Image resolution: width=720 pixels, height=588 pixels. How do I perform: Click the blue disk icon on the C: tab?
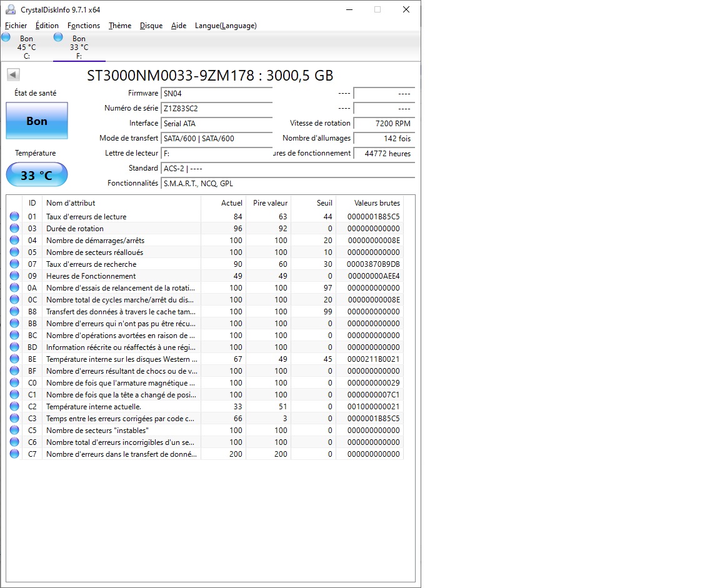6,37
